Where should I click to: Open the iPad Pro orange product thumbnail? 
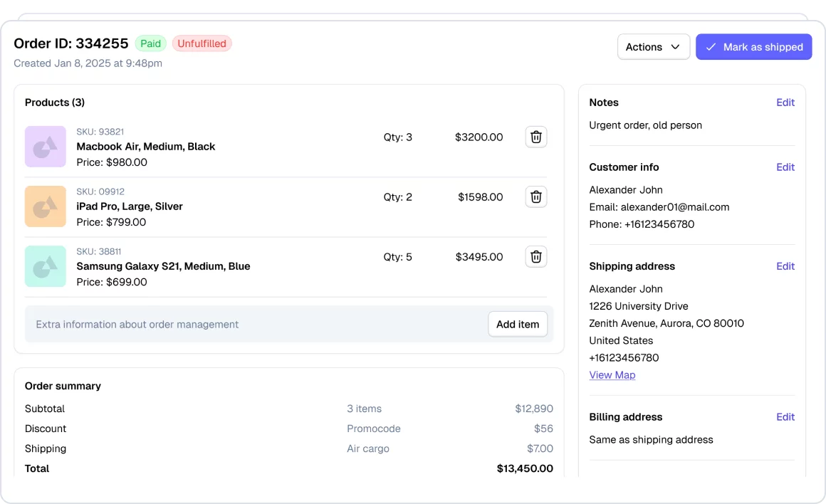[x=46, y=206]
